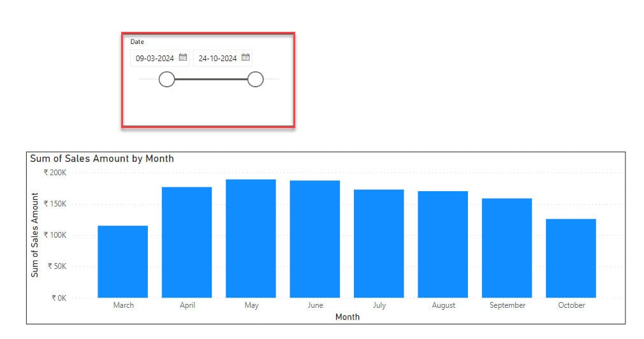Image resolution: width=644 pixels, height=339 pixels.
Task: Click the ₹ 150K axis label
Action: (x=55, y=204)
